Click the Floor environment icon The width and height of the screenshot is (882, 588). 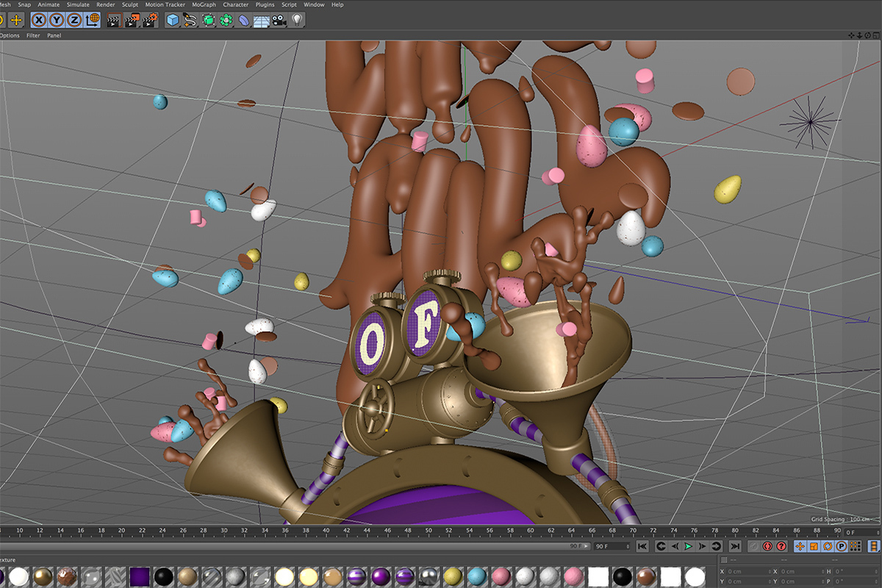(x=262, y=21)
